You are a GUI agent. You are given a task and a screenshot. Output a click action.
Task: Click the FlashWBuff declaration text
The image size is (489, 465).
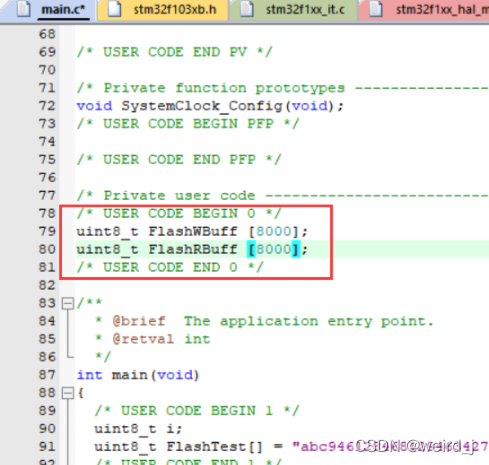192,231
